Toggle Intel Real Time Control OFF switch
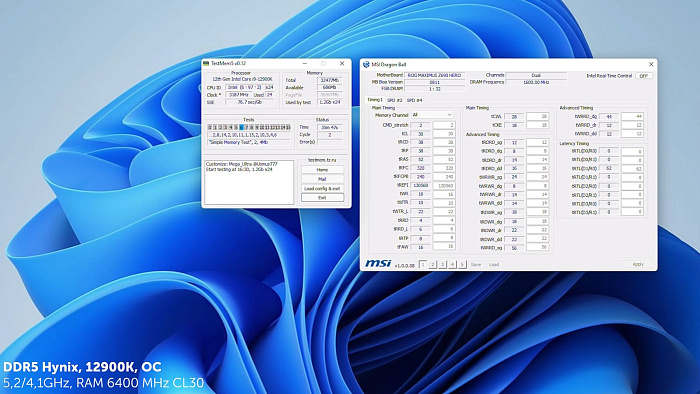The width and height of the screenshot is (700, 394). point(643,76)
